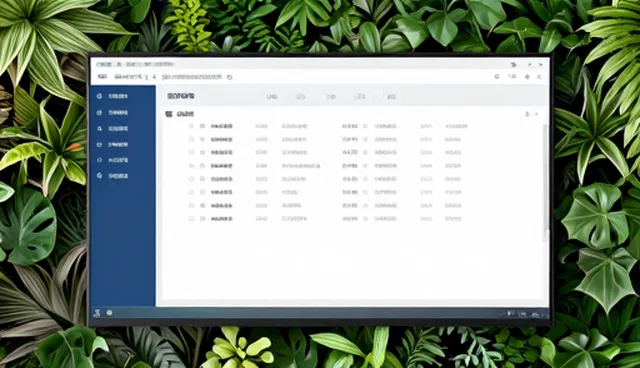Open the second blue sidebar item
The image size is (640, 368).
113,113
